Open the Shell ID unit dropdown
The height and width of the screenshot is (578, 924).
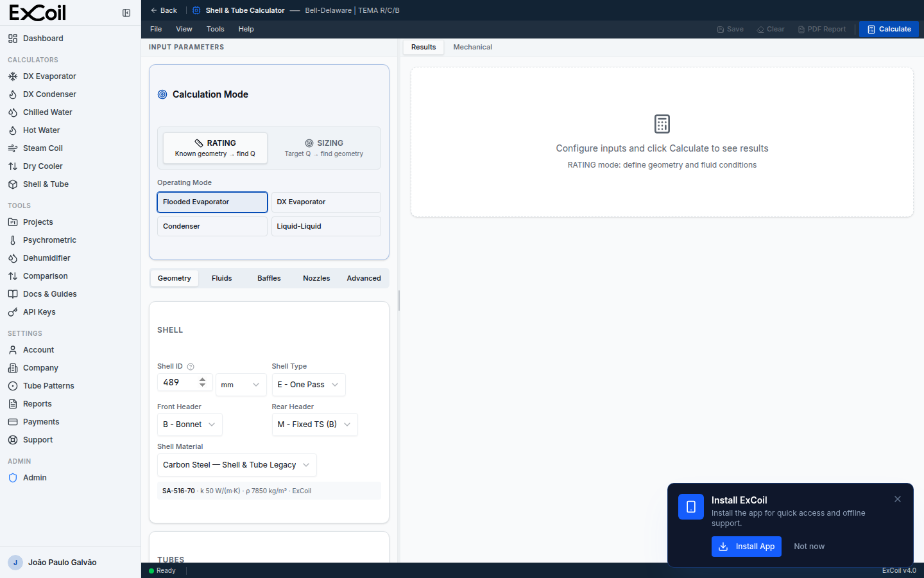[x=241, y=385]
